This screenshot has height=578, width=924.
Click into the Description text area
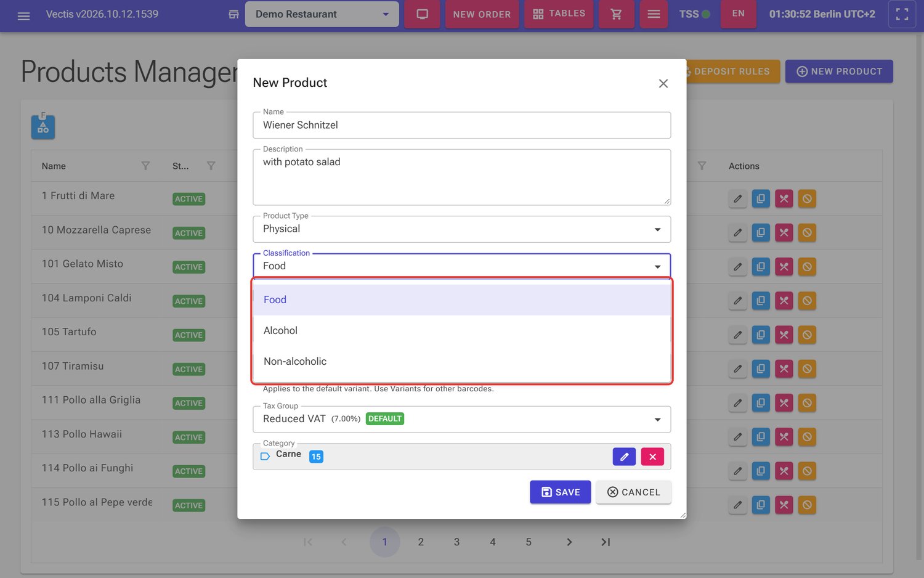pyautogui.click(x=461, y=177)
